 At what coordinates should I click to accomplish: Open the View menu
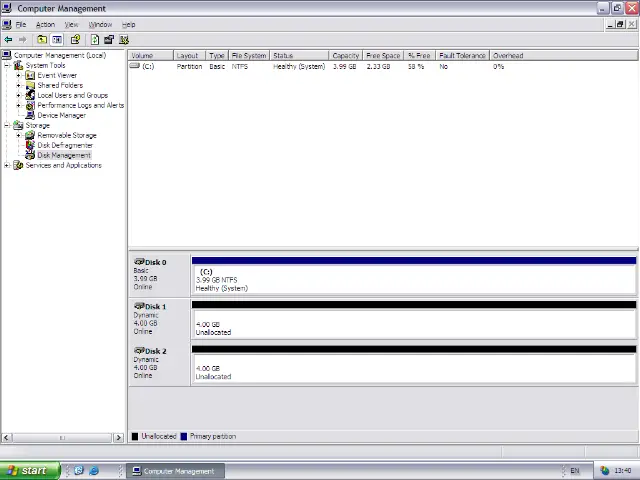[x=71, y=24]
